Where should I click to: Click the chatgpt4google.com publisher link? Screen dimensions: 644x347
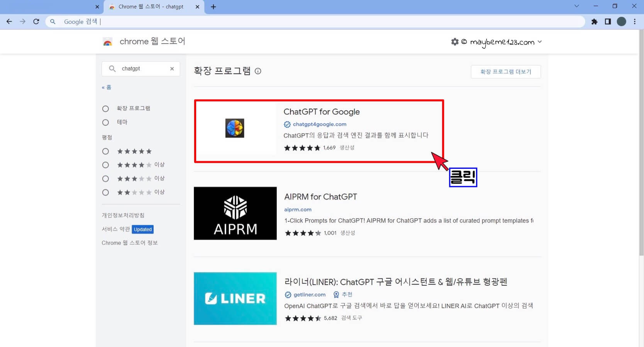(x=320, y=124)
